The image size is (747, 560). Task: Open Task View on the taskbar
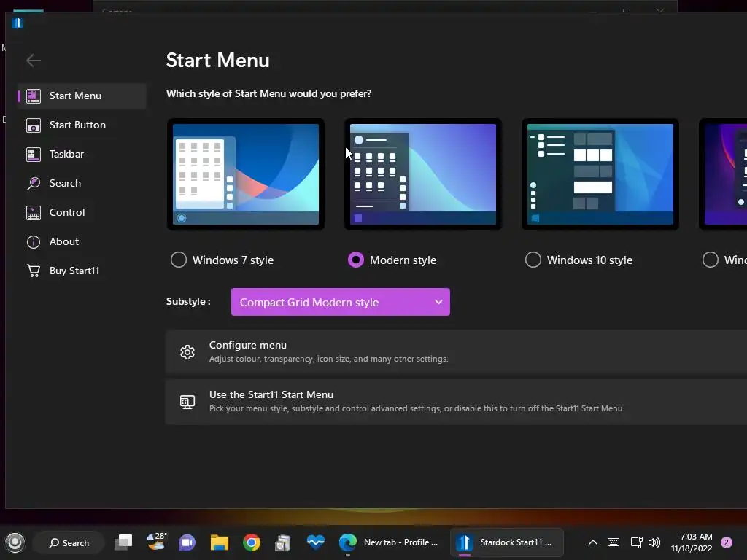123,542
